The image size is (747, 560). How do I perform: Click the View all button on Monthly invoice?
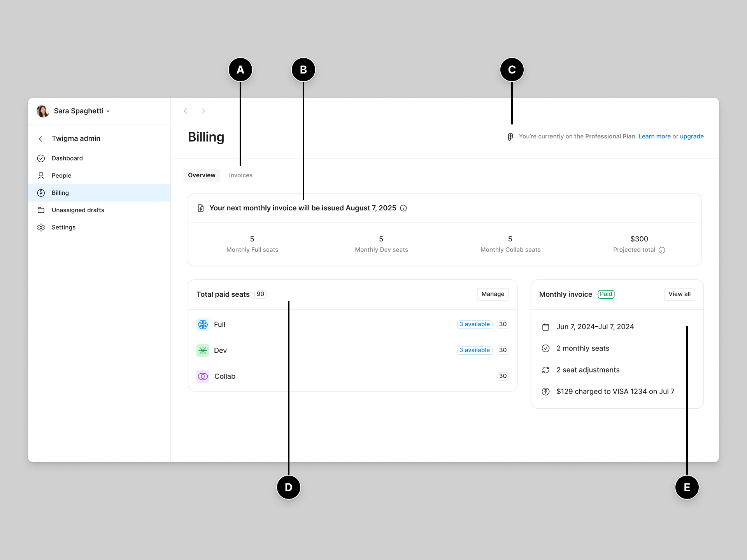coord(679,294)
